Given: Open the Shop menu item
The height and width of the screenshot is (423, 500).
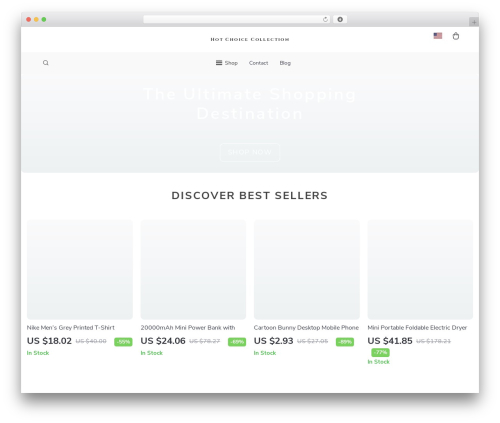Looking at the screenshot, I should click(x=231, y=63).
